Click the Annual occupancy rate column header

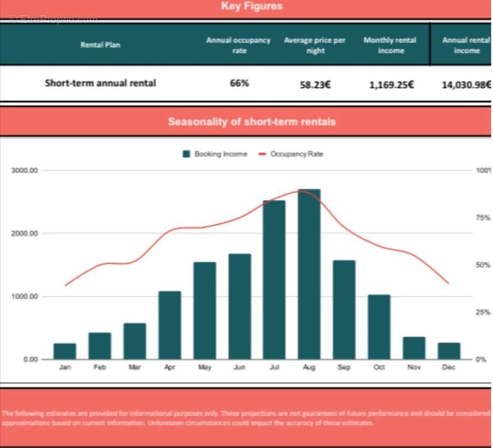238,45
